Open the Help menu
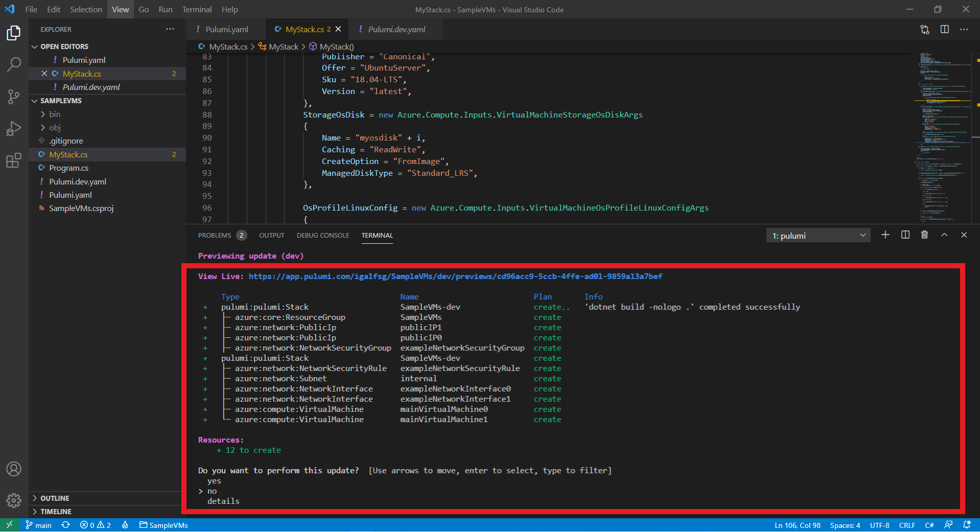Viewport: 980px width, 532px height. tap(229, 9)
